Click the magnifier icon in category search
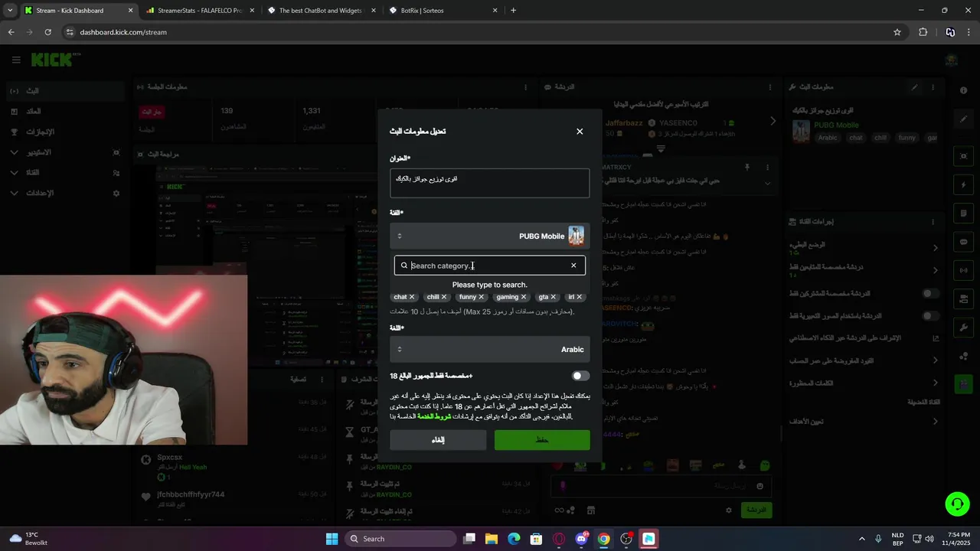Viewport: 980px width, 551px height. pyautogui.click(x=404, y=266)
